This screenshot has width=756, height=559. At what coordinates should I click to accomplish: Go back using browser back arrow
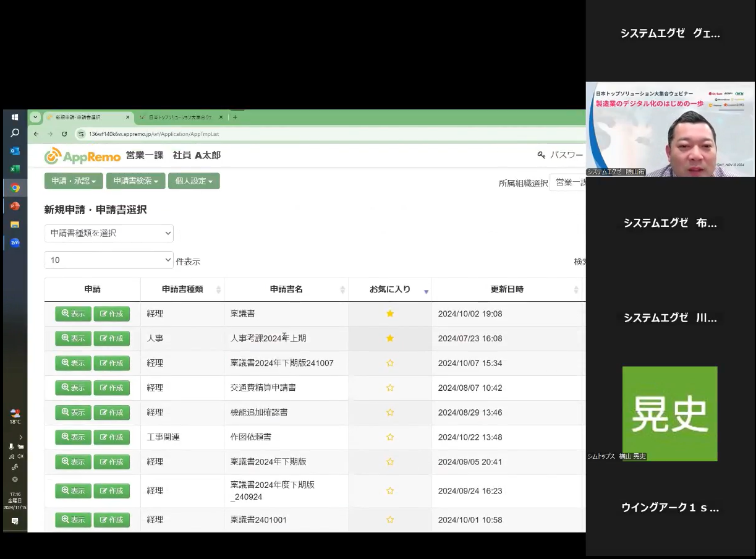pos(36,134)
